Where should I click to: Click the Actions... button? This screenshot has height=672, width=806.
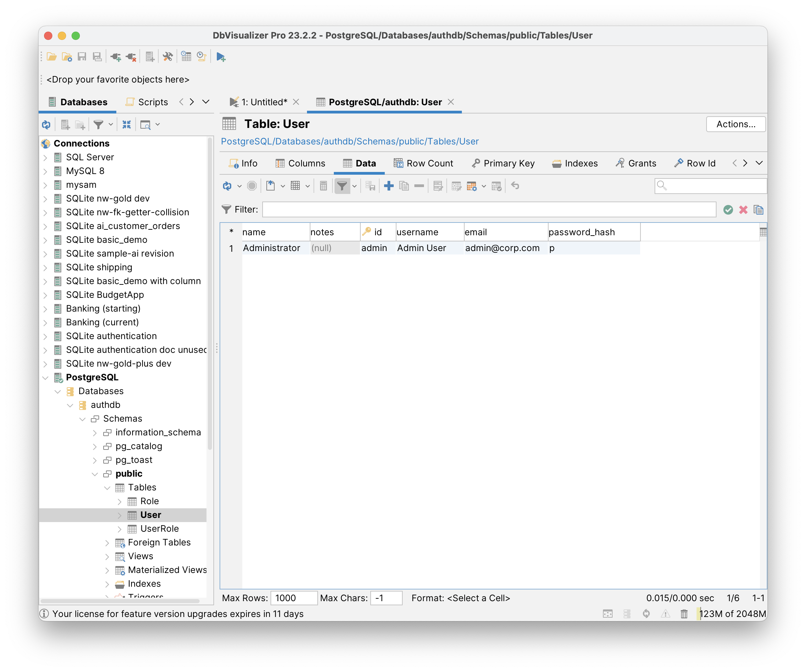735,124
